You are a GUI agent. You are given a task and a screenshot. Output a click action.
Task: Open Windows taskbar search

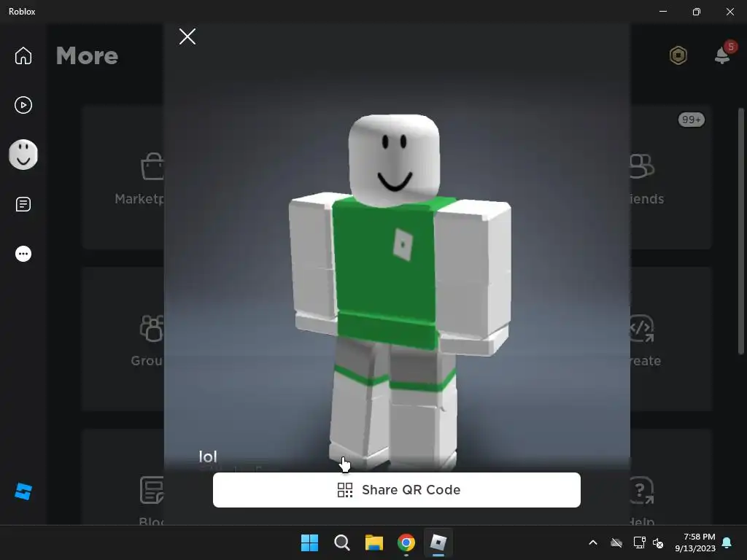pyautogui.click(x=342, y=542)
